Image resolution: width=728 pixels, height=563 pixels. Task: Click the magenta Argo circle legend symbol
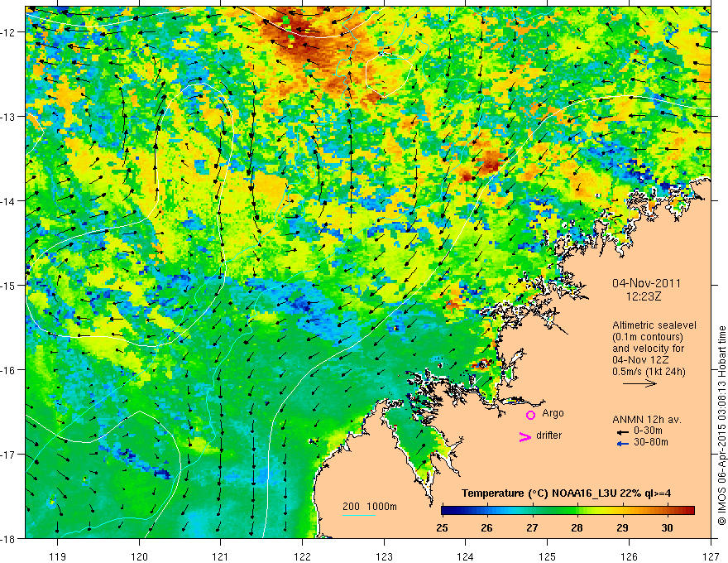(530, 415)
